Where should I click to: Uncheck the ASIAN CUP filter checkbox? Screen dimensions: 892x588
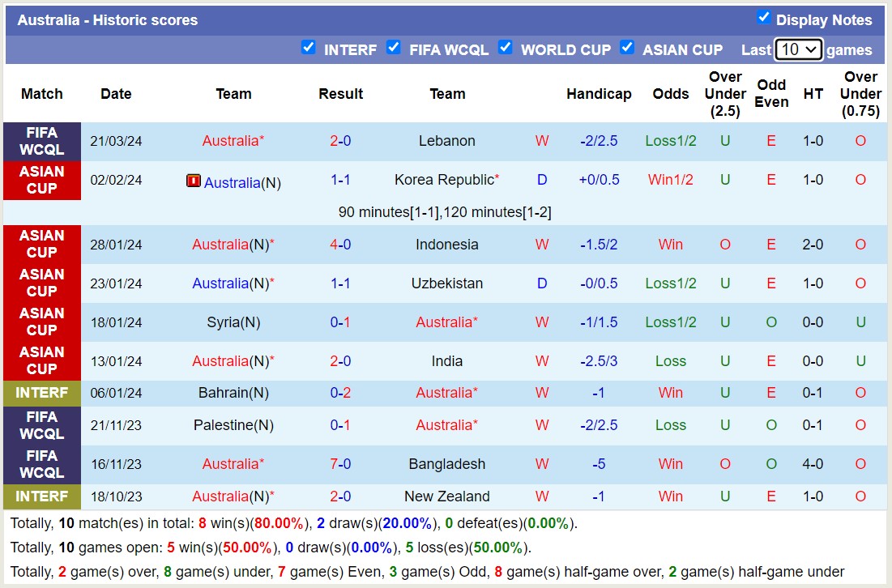[626, 48]
